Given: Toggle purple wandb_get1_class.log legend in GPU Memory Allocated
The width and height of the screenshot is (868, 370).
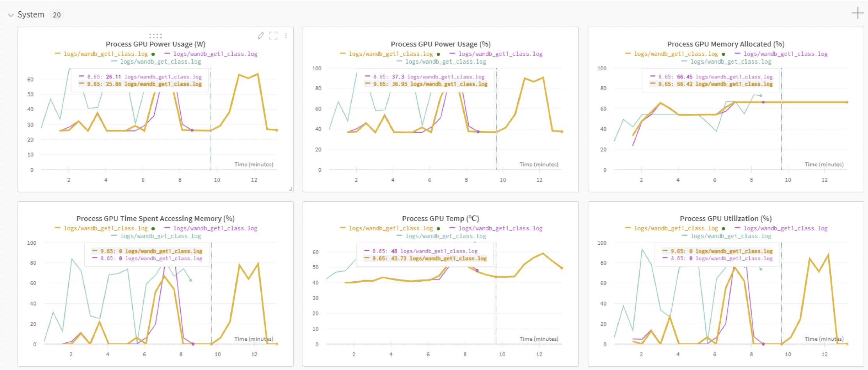Looking at the screenshot, I should point(781,54).
